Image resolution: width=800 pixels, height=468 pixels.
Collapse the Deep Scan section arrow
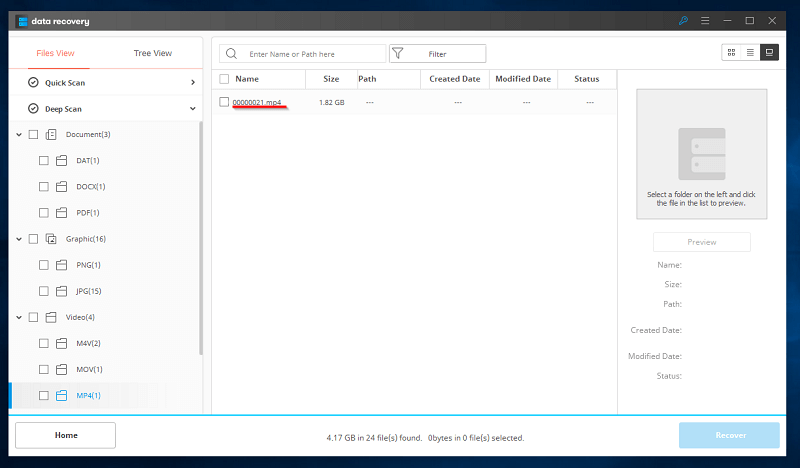[193, 109]
